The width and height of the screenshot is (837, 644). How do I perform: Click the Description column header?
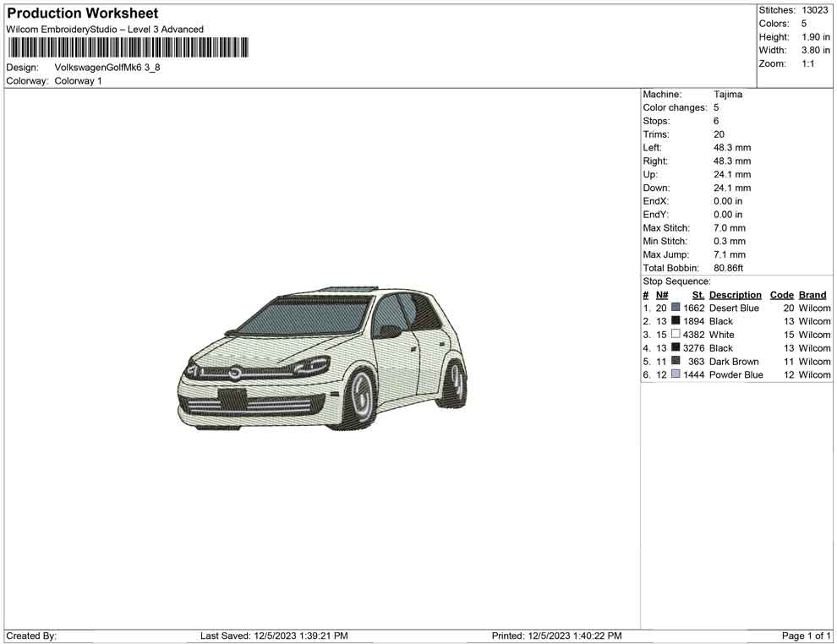(735, 294)
